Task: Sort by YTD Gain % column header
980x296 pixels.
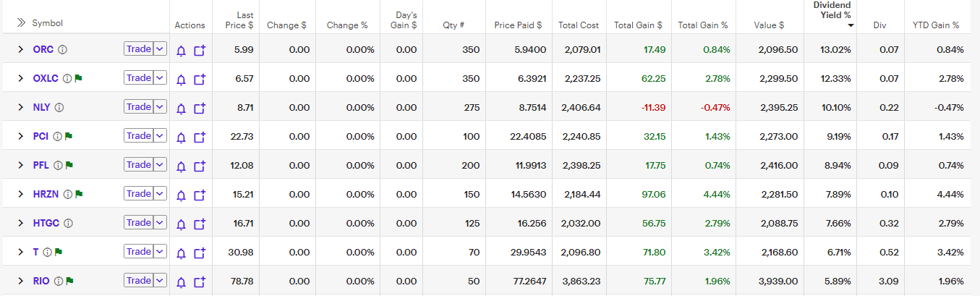Action: click(936, 25)
